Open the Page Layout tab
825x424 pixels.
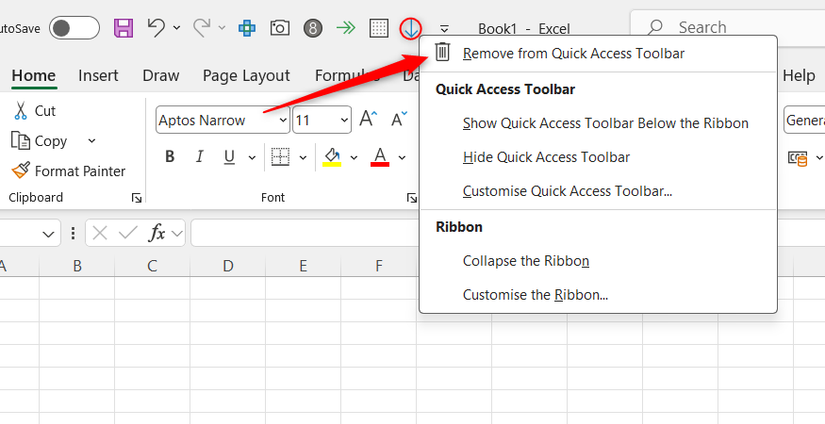coord(246,76)
